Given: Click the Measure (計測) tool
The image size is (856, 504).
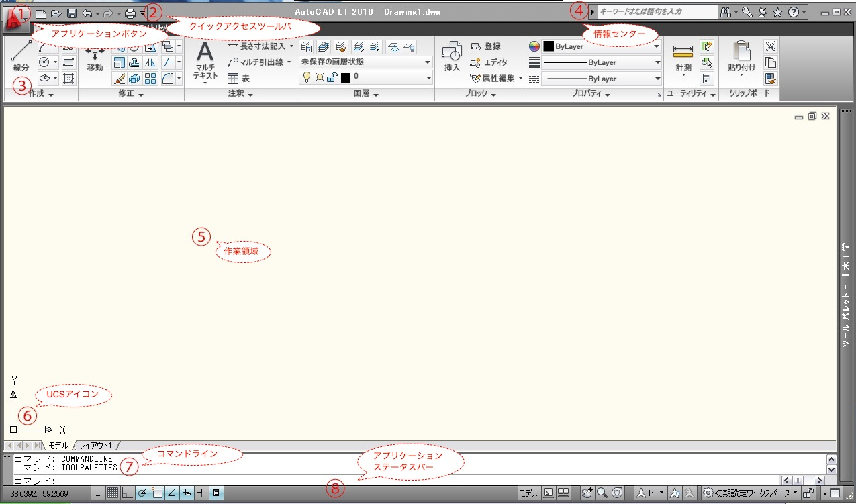Looking at the screenshot, I should (683, 59).
